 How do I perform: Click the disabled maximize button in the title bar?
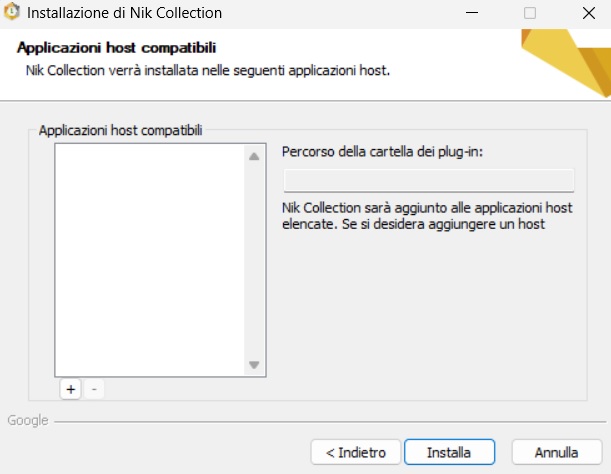click(x=530, y=13)
